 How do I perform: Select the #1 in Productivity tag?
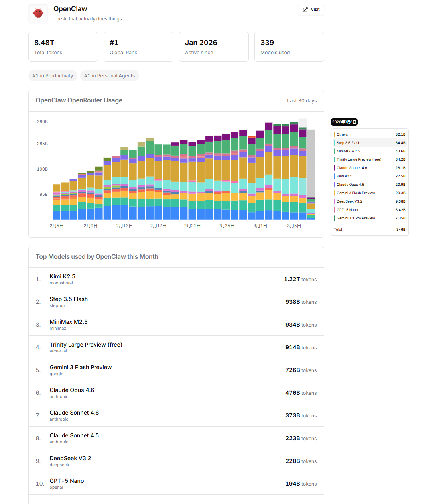(53, 76)
